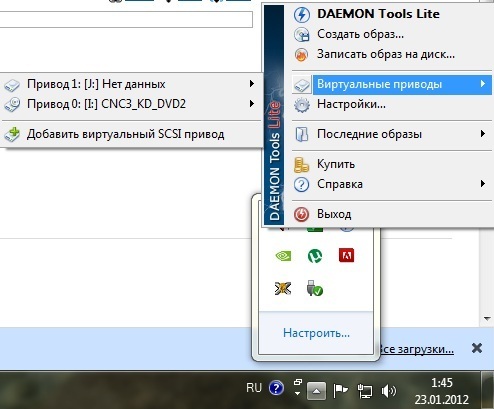Click the burn image flame icon

[301, 55]
